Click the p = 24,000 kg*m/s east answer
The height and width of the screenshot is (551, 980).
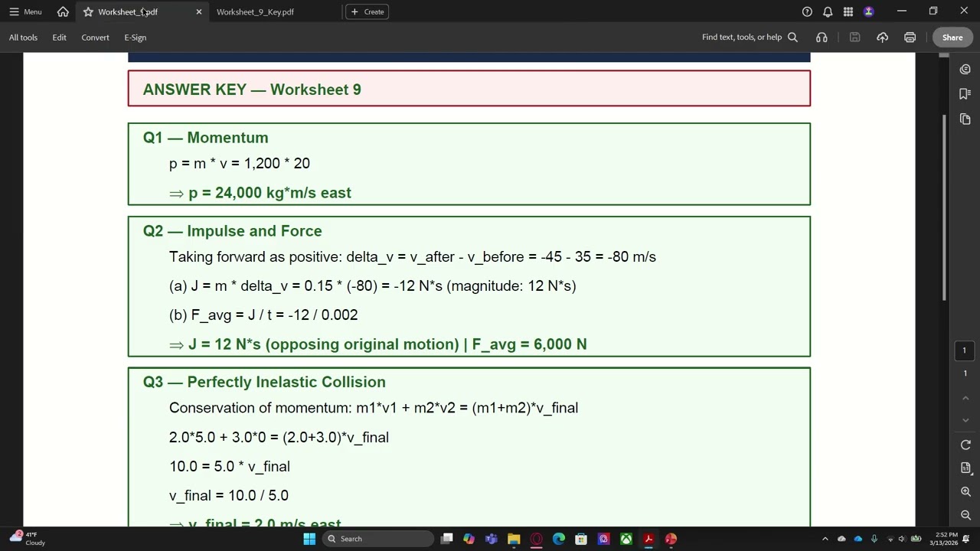[269, 193]
